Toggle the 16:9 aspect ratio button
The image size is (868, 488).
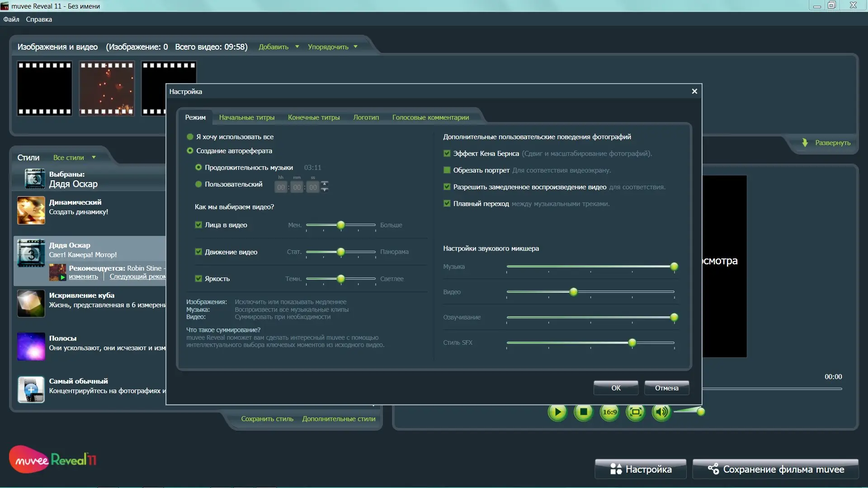(x=609, y=412)
